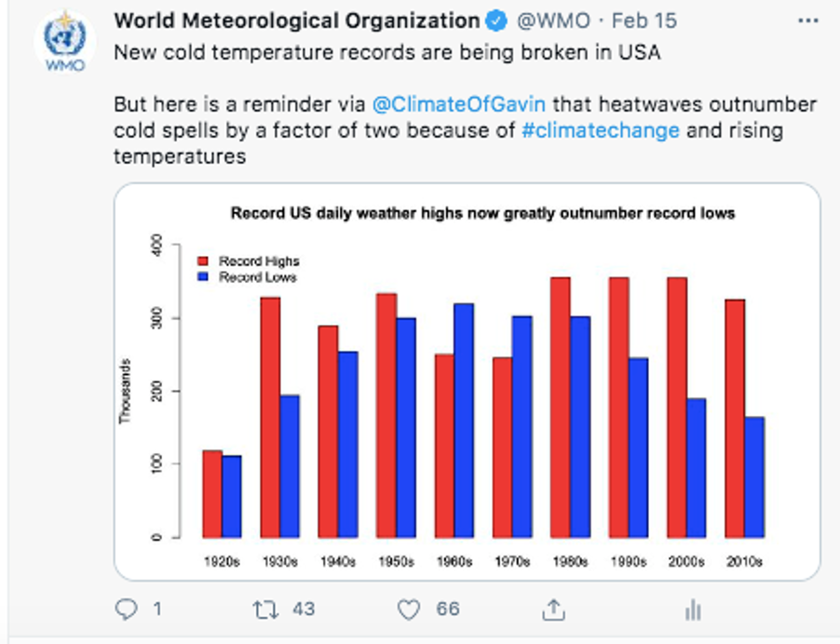840x644 pixels.
Task: Click the reply count 1
Action: click(x=157, y=610)
